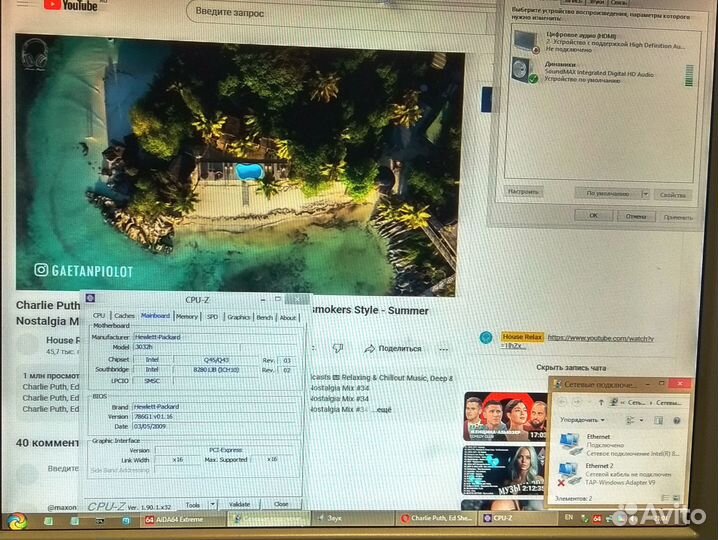Screen dimensions: 718x540
Task: Click the dislike thumb under the video
Action: click(338, 348)
